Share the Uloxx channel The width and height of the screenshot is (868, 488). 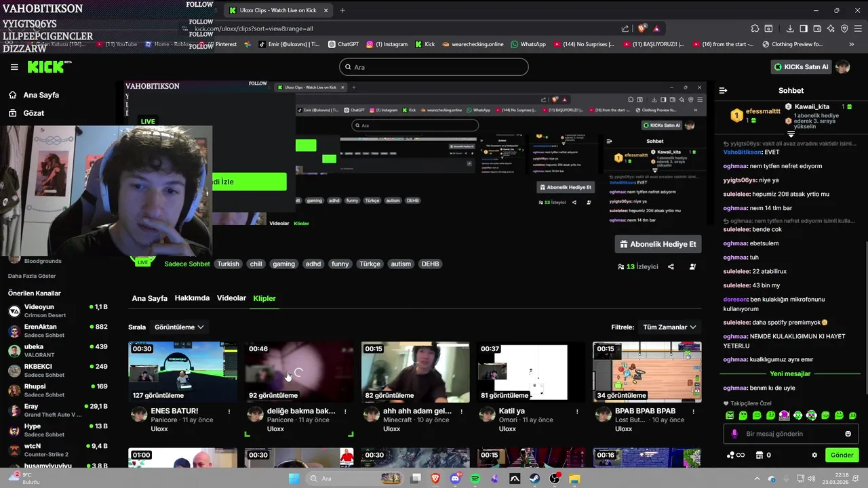tap(671, 266)
